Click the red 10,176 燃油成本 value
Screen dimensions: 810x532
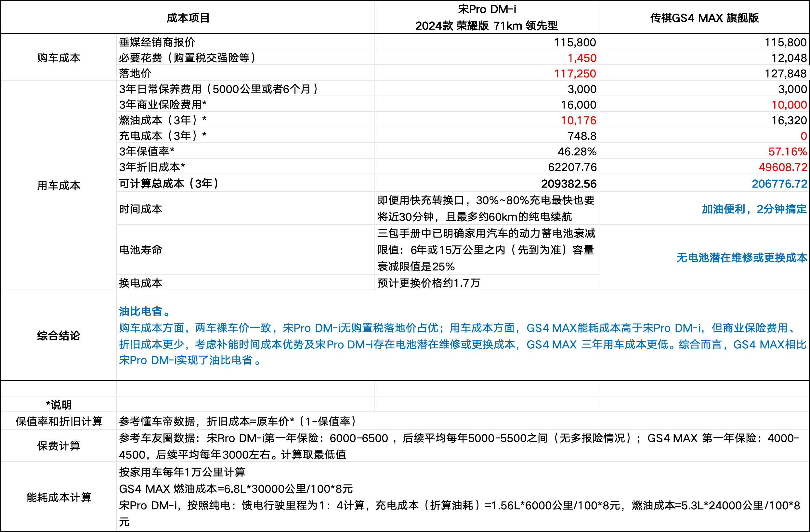(578, 120)
